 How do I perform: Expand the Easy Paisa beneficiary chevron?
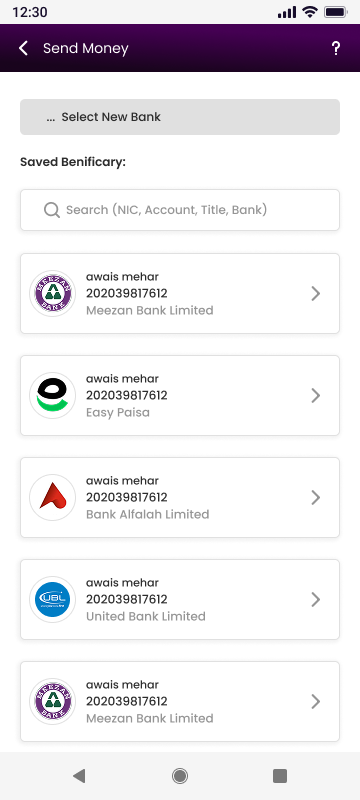[x=316, y=395]
